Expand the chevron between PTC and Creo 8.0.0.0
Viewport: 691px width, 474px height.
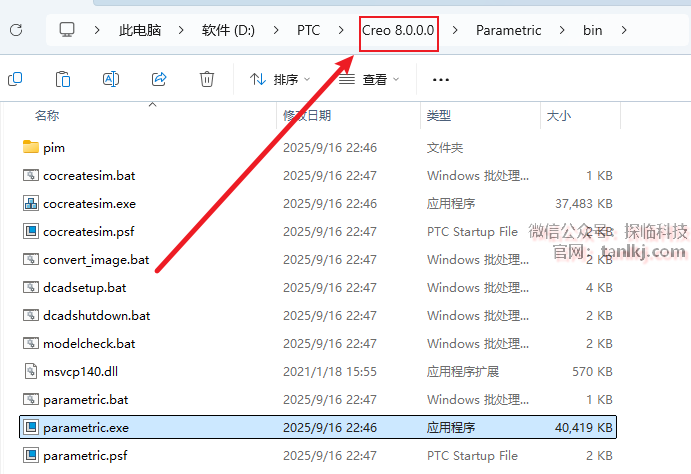pyautogui.click(x=340, y=30)
